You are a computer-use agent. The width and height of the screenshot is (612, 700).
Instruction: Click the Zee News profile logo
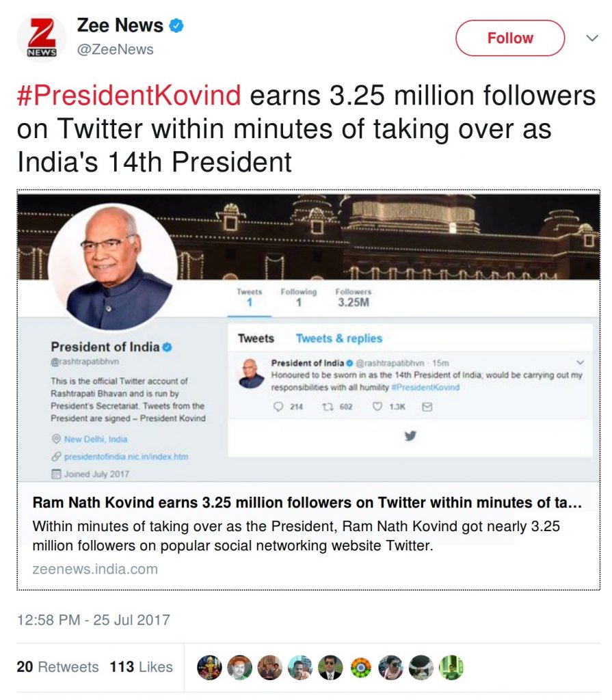[42, 38]
